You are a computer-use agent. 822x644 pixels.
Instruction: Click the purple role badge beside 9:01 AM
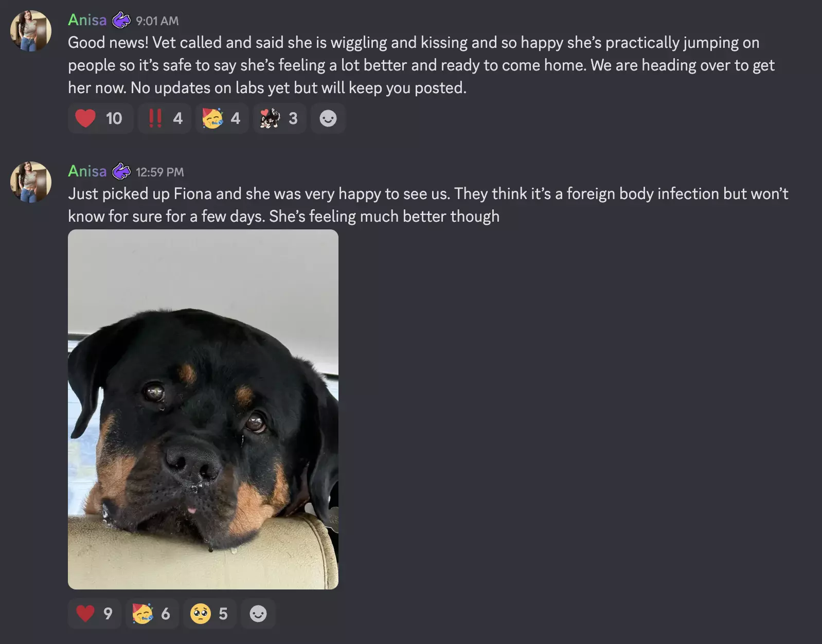tap(121, 20)
